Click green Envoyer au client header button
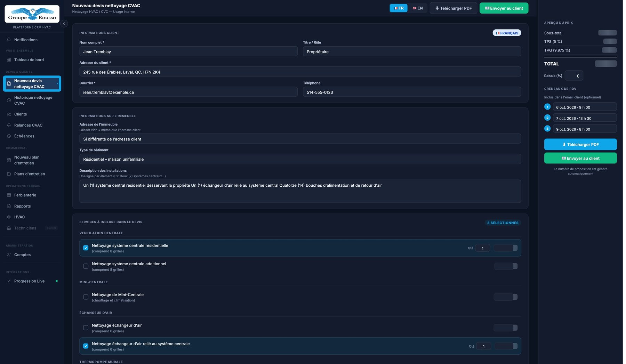Viewport: 626px width, 364px height. [x=504, y=8]
